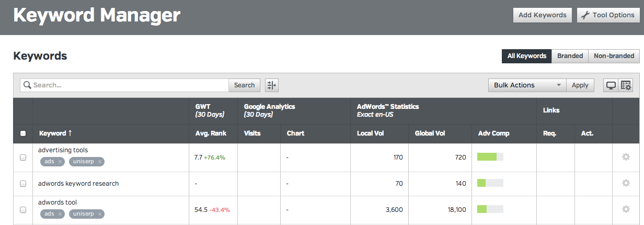Open gear settings for adwords tool row
The height and width of the screenshot is (225, 644).
626,209
